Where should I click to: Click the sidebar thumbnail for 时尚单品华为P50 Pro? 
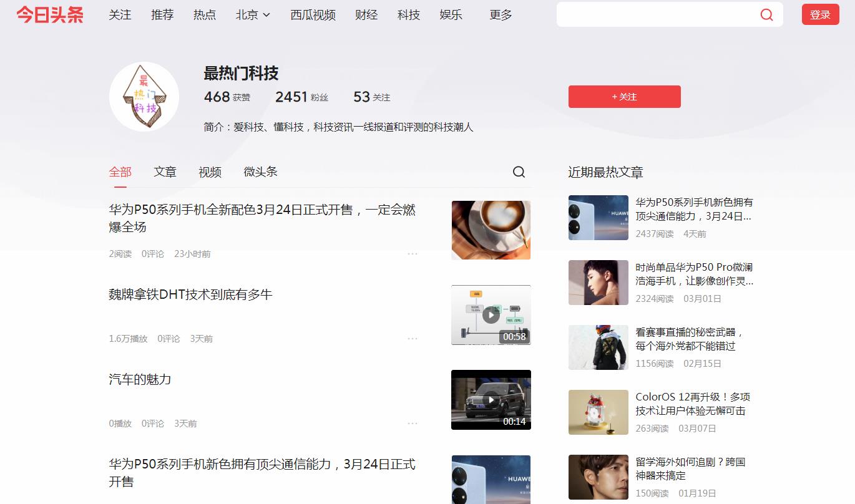(598, 283)
